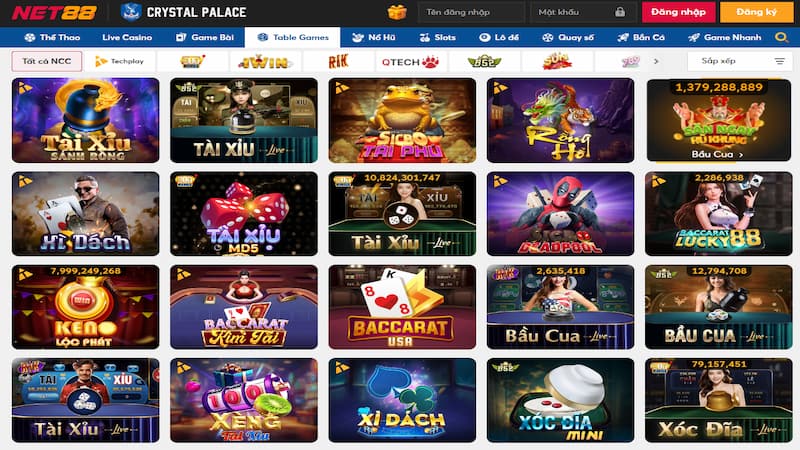Open the Slots menu item
Screen dimensions: 800x450
[438, 37]
